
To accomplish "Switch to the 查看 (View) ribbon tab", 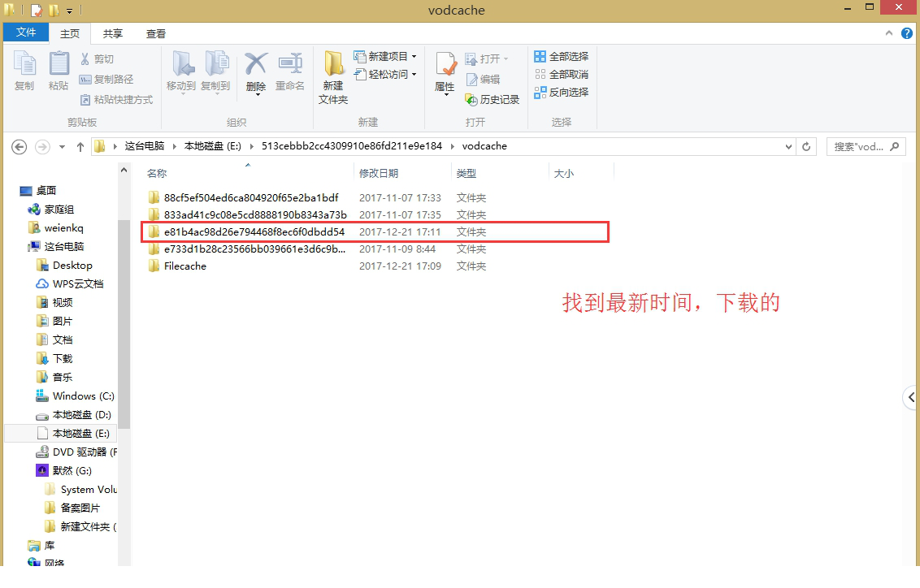I will [x=155, y=33].
